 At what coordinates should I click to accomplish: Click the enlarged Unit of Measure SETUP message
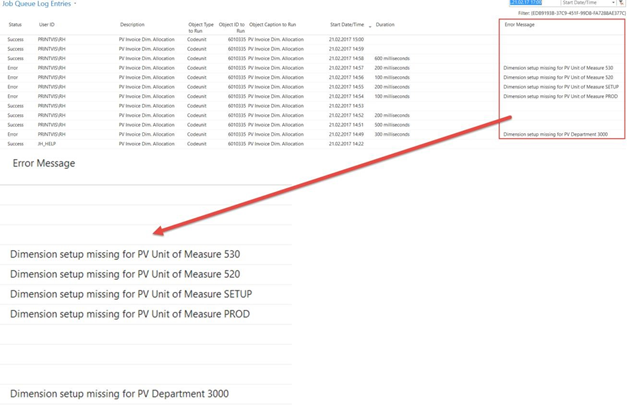pos(131,294)
